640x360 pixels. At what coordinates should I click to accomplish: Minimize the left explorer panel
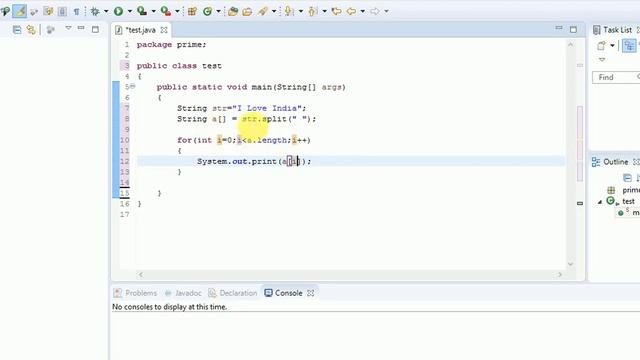point(81,28)
